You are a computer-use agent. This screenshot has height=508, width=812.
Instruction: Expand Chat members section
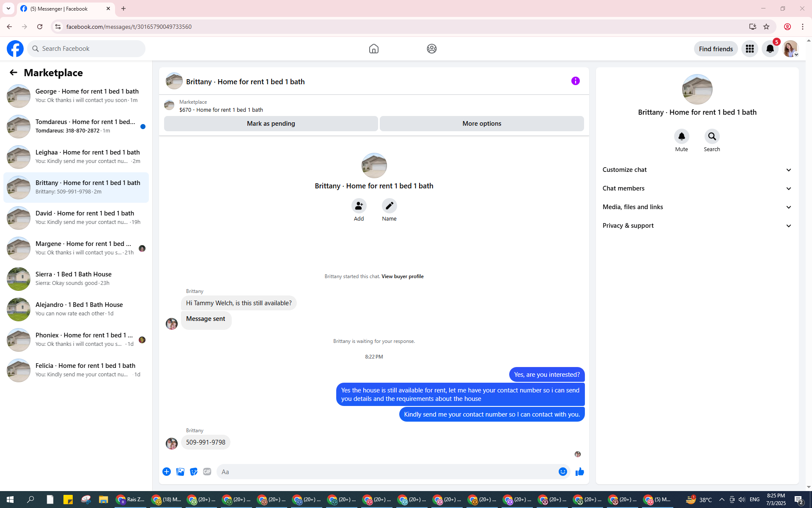pyautogui.click(x=697, y=188)
